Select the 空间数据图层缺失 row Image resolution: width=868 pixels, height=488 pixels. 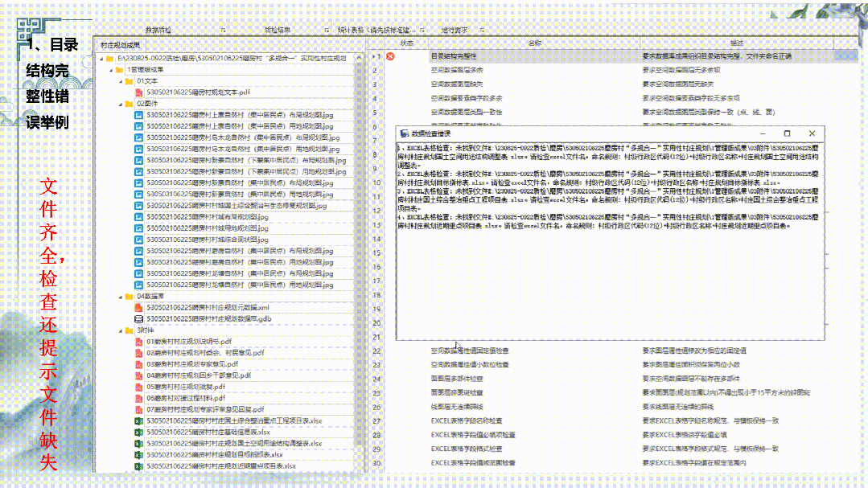tap(615, 84)
